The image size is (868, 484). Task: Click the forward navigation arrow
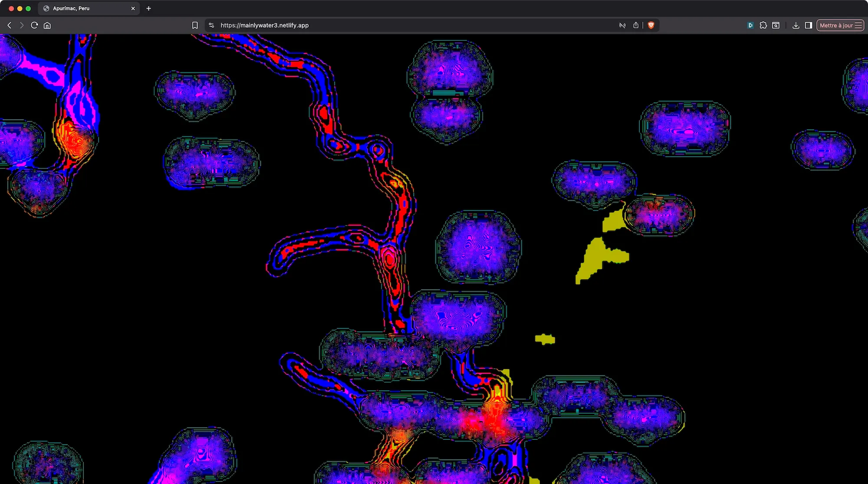click(22, 25)
